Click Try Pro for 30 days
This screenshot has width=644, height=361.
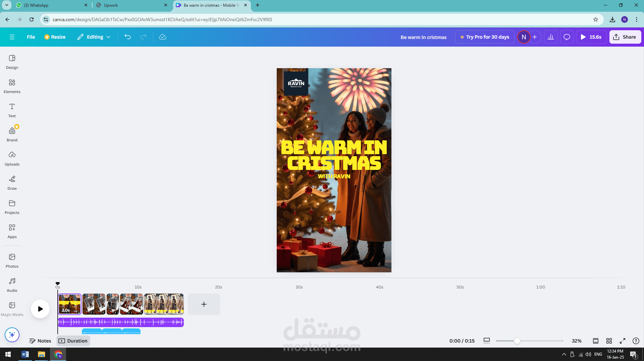pos(485,37)
